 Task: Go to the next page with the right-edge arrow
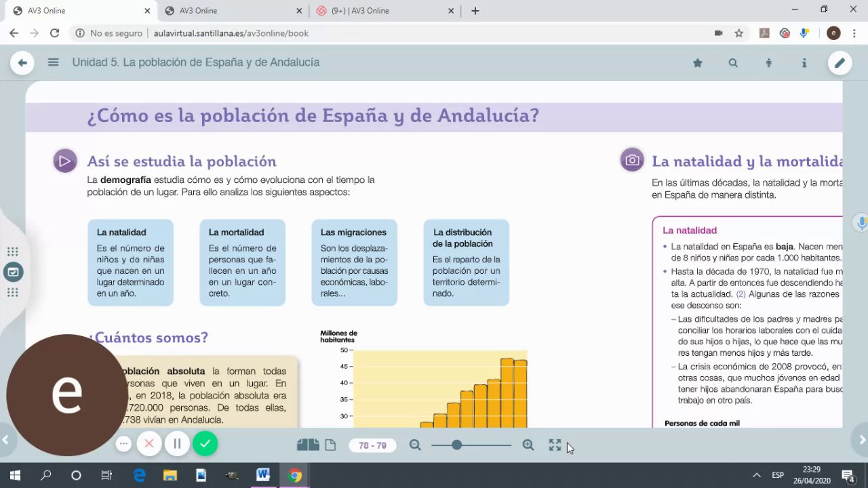862,440
